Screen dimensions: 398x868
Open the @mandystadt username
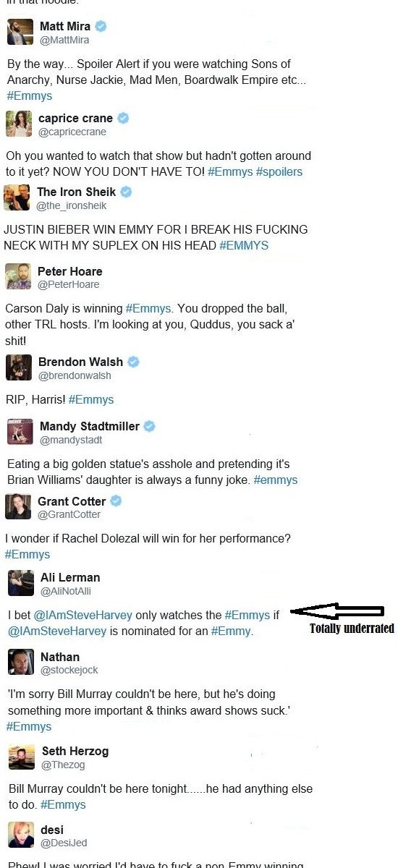pos(71,440)
